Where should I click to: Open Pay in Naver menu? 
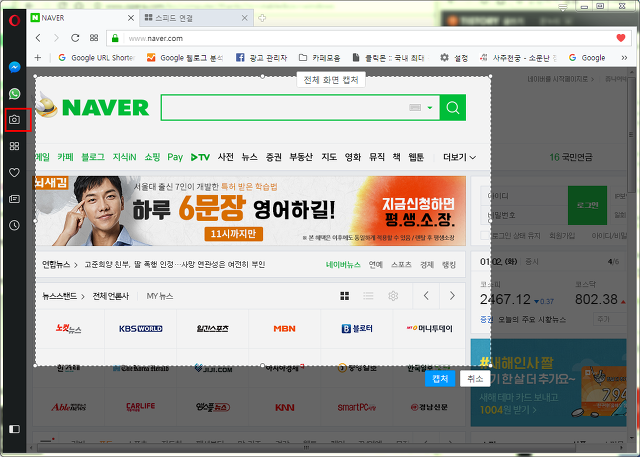coord(175,157)
